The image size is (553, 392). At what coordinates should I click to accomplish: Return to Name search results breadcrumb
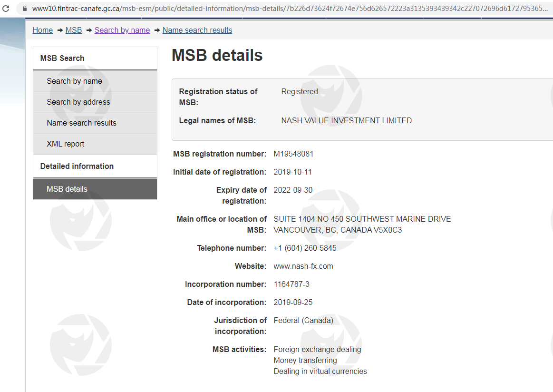[x=197, y=30]
